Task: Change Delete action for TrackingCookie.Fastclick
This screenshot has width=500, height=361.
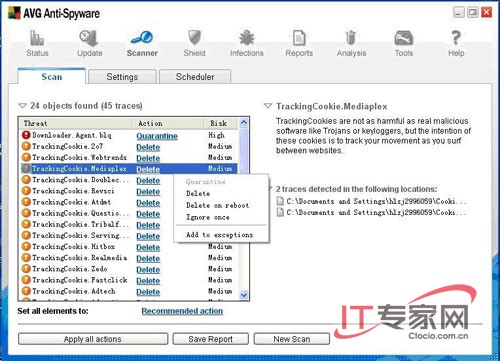Action: click(148, 281)
